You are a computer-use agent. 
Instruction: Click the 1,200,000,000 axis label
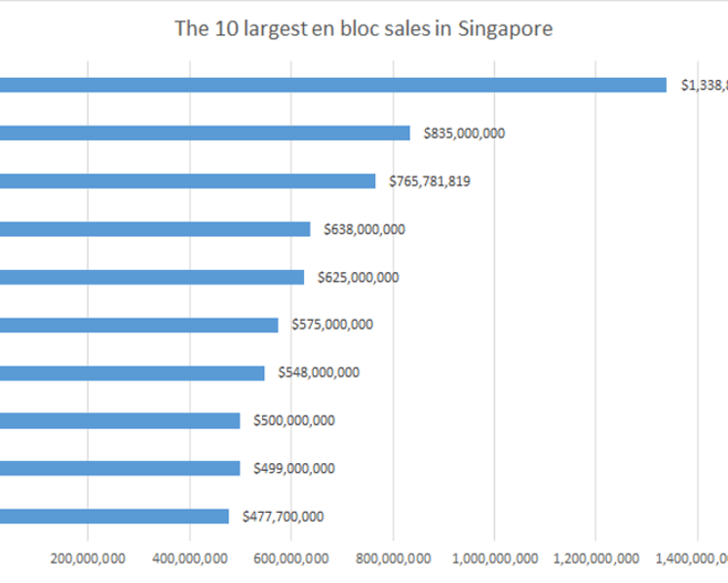pyautogui.click(x=596, y=559)
